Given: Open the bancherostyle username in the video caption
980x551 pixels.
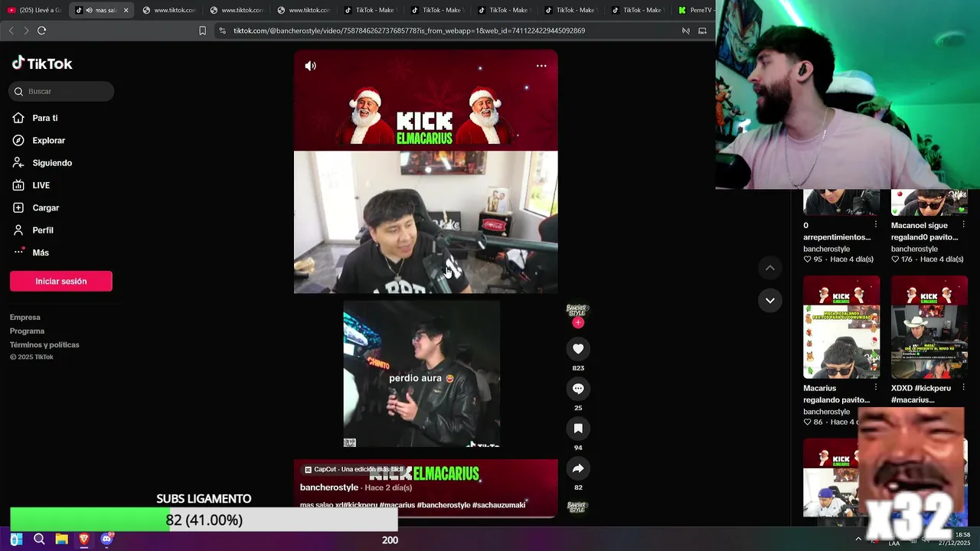Looking at the screenshot, I should pyautogui.click(x=329, y=487).
